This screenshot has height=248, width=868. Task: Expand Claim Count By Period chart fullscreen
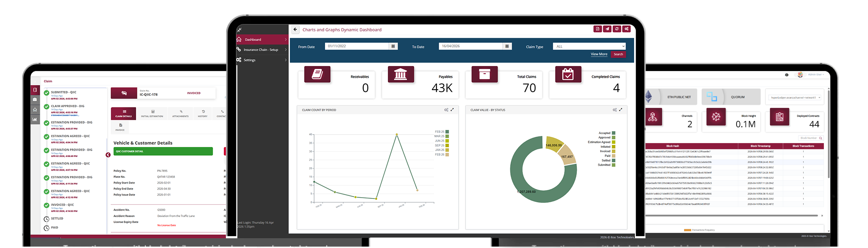452,110
